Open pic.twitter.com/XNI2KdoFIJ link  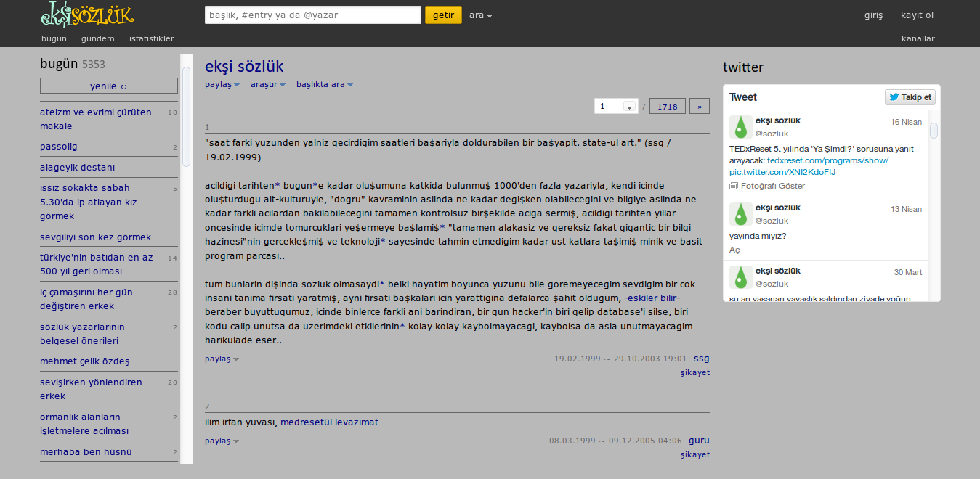tap(782, 172)
